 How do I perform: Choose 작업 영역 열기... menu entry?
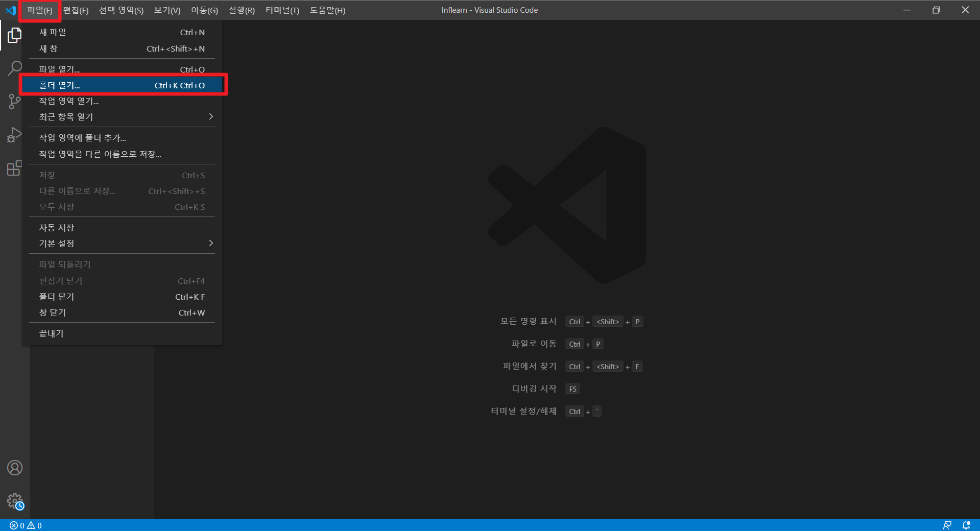point(122,101)
